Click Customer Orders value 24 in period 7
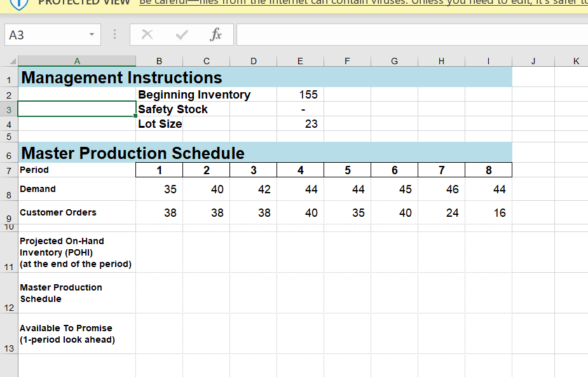The width and height of the screenshot is (588, 377). [x=441, y=212]
